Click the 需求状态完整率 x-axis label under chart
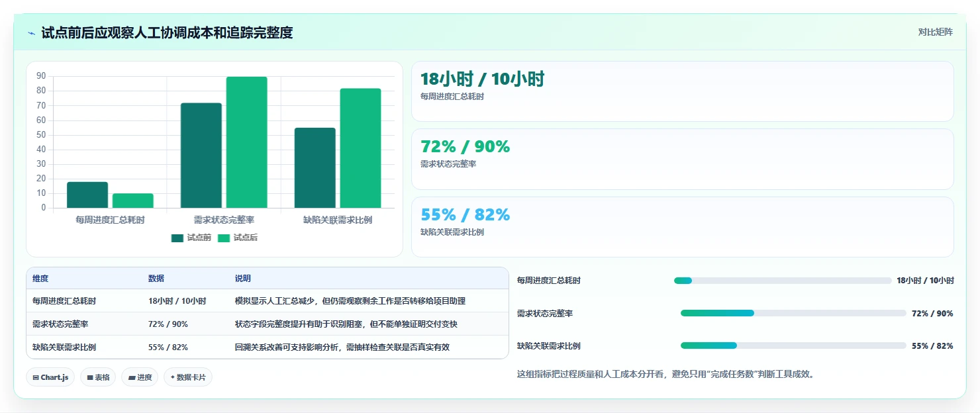 (x=224, y=220)
